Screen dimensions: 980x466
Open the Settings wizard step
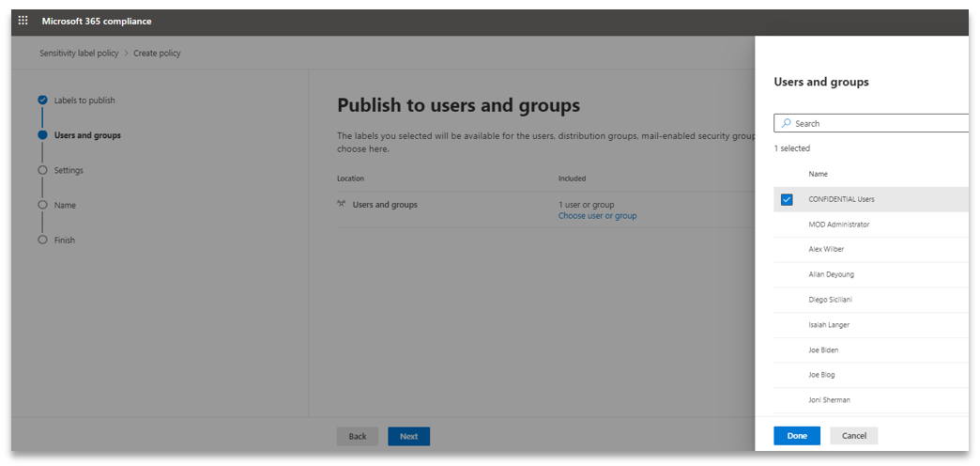pyautogui.click(x=69, y=170)
